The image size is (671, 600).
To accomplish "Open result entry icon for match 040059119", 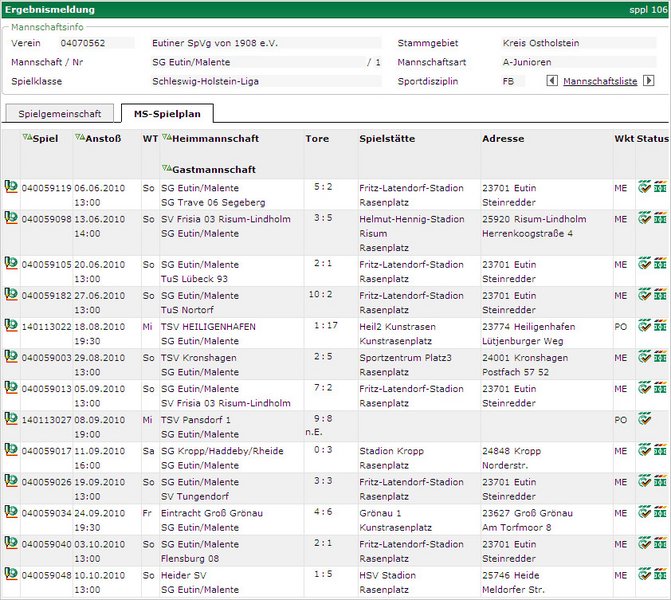I will pos(10,186).
